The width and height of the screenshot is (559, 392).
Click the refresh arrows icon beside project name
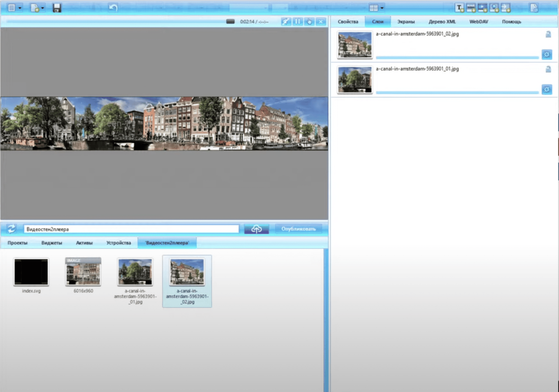[12, 229]
